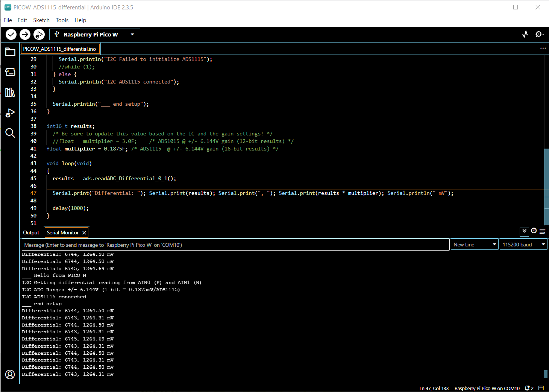Click line number 47 in the gutter
549x392 pixels.
[x=33, y=193]
